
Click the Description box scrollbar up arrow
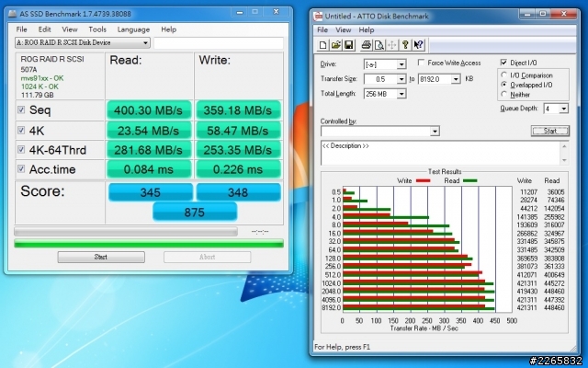pos(564,146)
